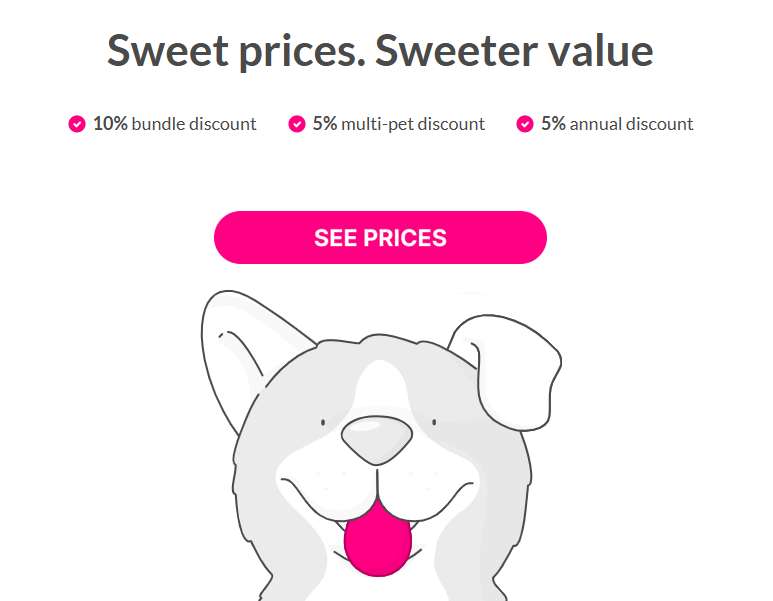
Task: Click the SEE PRICES button
Action: (380, 238)
